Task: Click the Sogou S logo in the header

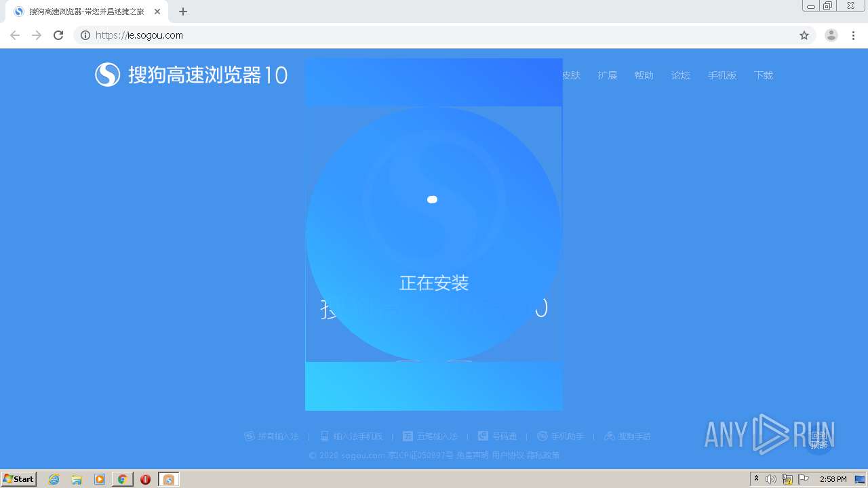Action: (x=107, y=75)
